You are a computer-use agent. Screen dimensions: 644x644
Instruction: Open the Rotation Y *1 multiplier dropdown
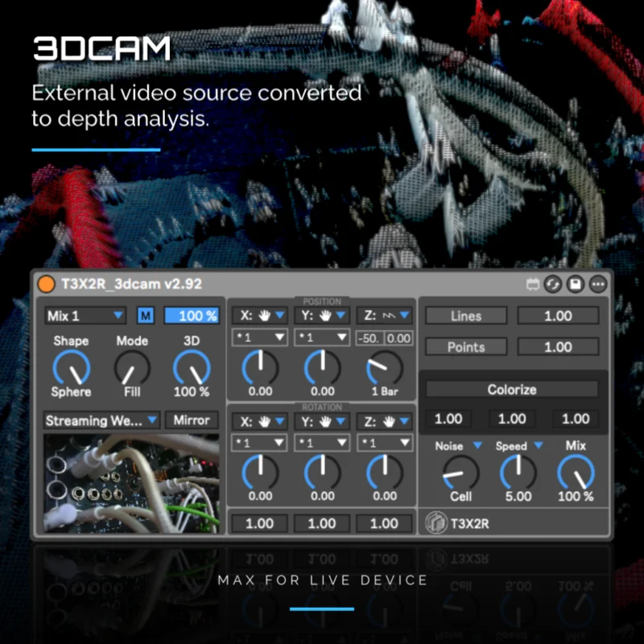pos(322,443)
